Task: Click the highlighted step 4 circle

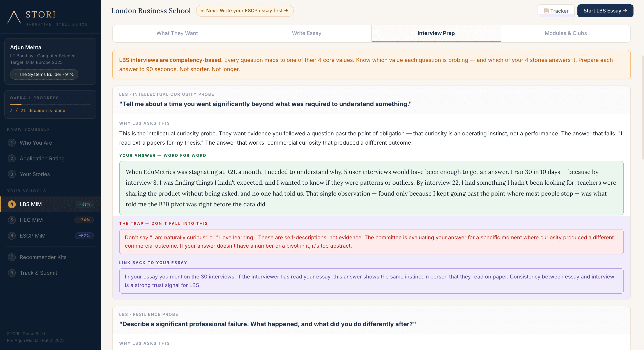Action: [x=12, y=204]
